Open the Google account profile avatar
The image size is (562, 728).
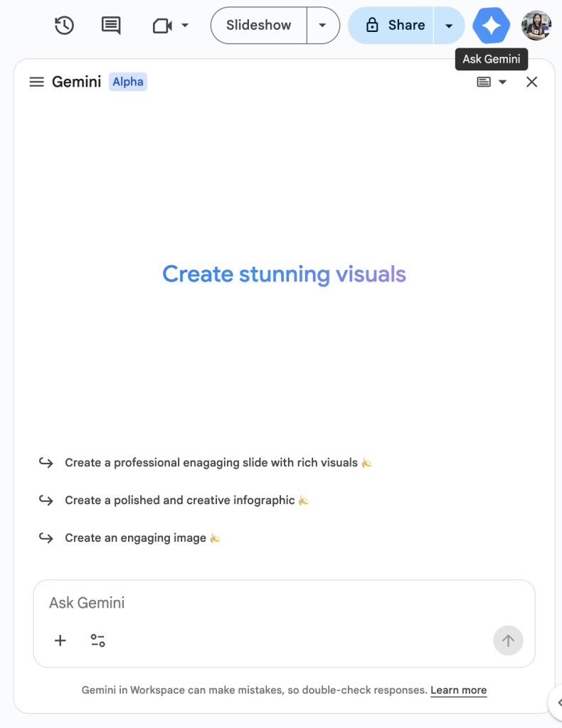coord(536,26)
